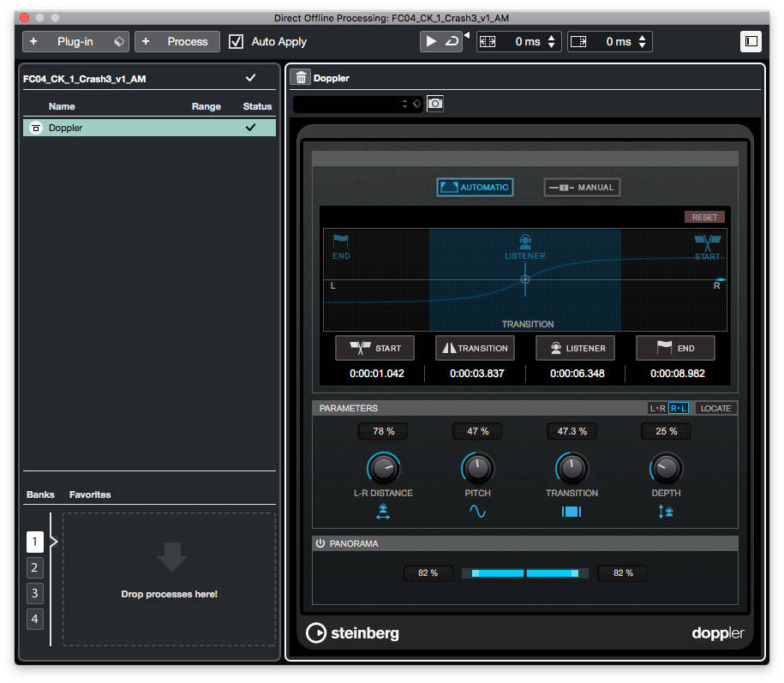Edit the start time 0:00:01.042

pos(376,374)
